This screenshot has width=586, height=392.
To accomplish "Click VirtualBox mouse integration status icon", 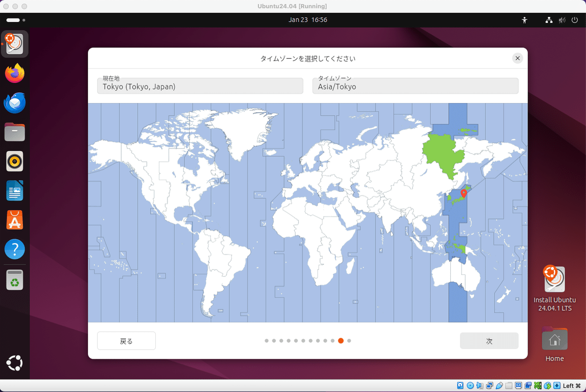I will (547, 385).
